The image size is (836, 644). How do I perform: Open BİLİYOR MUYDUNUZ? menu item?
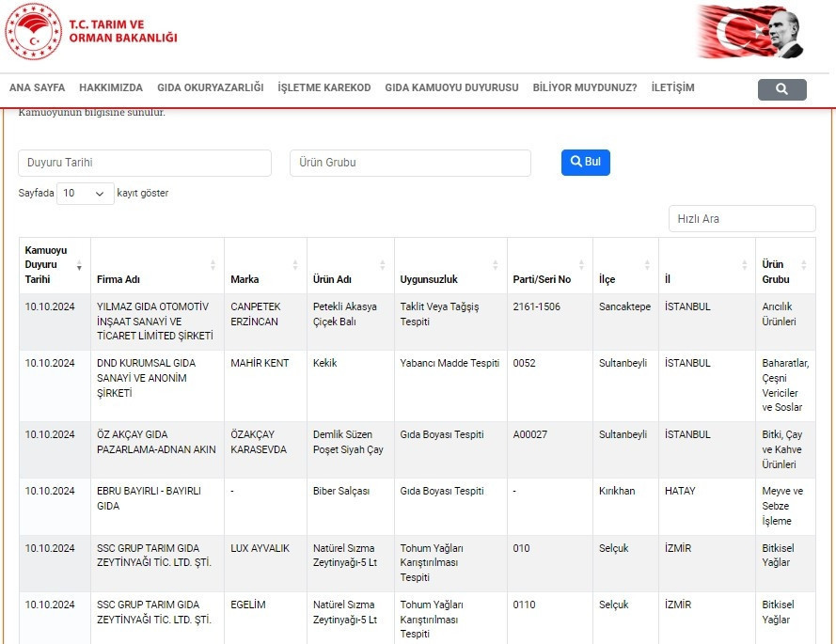585,87
